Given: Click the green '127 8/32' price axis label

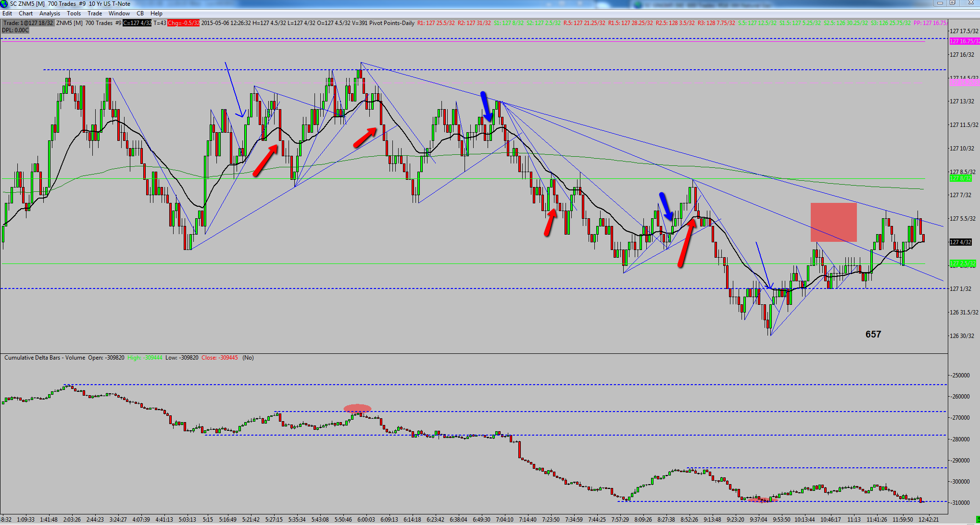Looking at the screenshot, I should tap(961, 178).
